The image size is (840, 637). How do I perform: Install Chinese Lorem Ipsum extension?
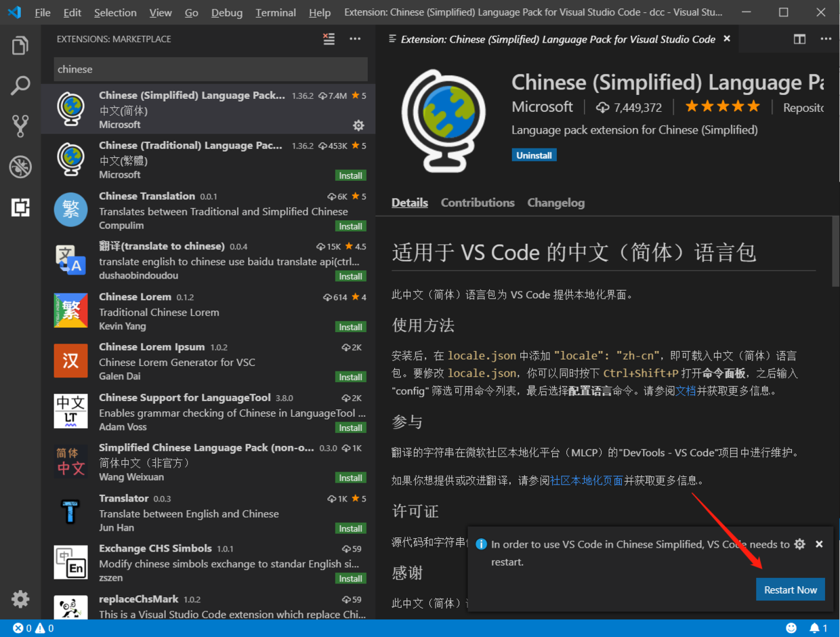351,377
